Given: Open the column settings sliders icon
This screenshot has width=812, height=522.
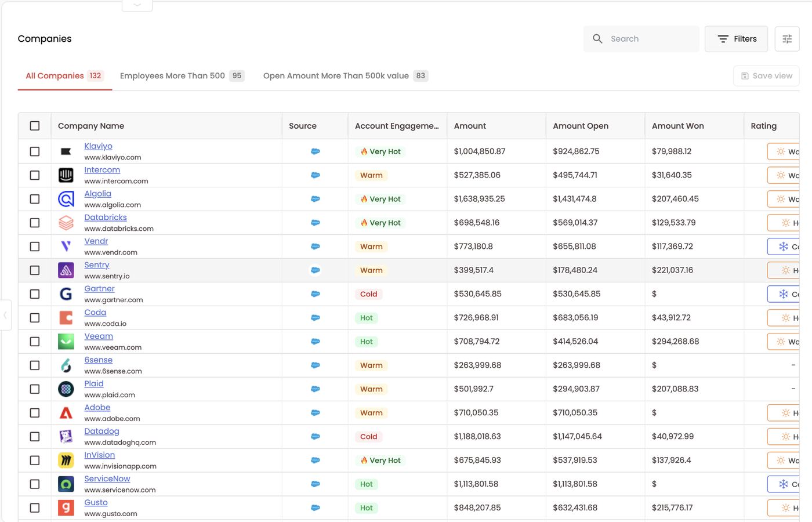Looking at the screenshot, I should 787,39.
